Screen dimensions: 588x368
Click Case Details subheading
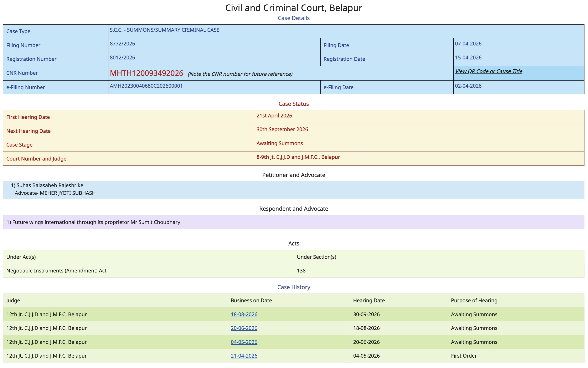point(294,18)
